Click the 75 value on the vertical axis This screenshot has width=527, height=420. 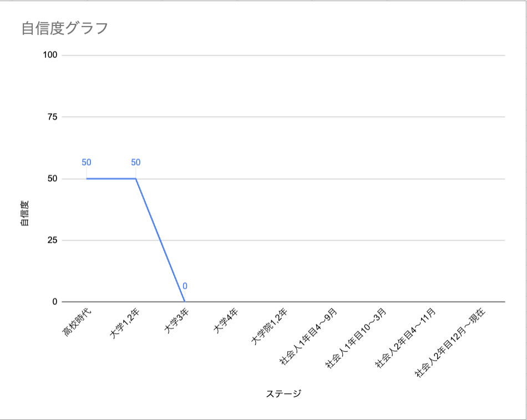53,117
